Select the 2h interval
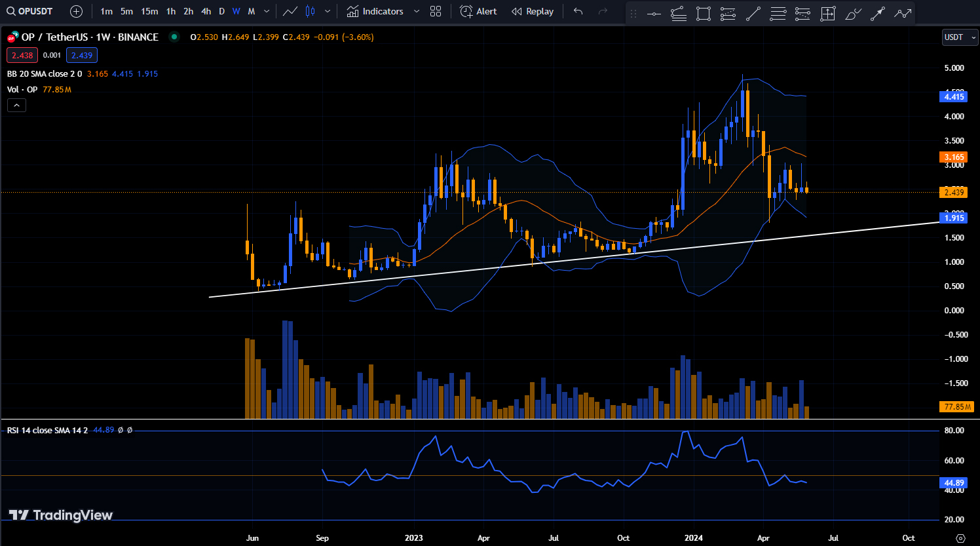The height and width of the screenshot is (546, 980). click(188, 11)
